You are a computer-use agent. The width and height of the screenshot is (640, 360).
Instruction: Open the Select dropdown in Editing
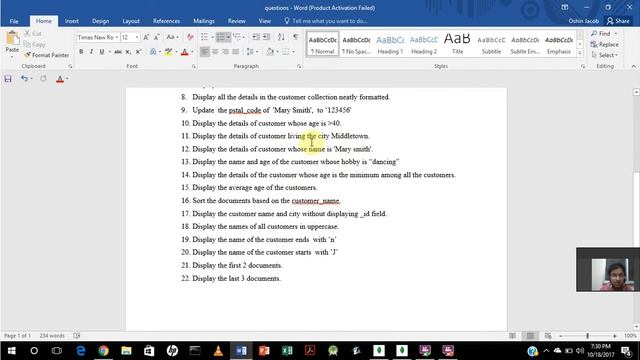pyautogui.click(x=605, y=55)
